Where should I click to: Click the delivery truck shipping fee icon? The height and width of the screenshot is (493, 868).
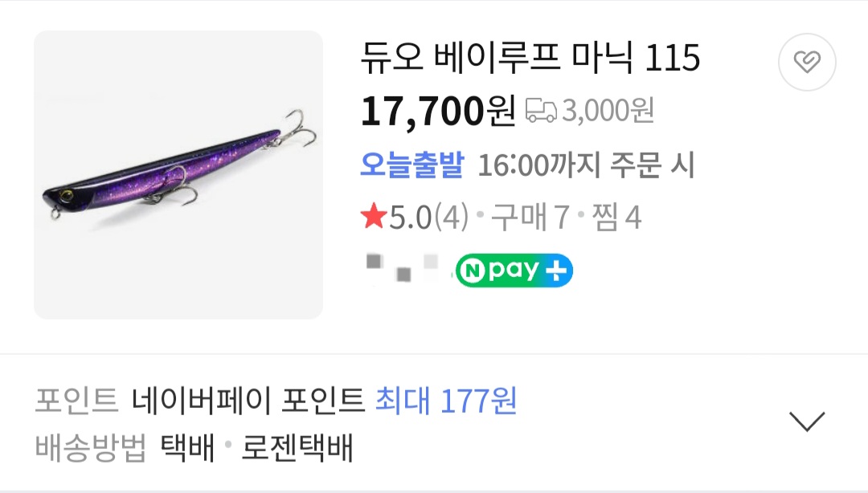click(x=541, y=110)
